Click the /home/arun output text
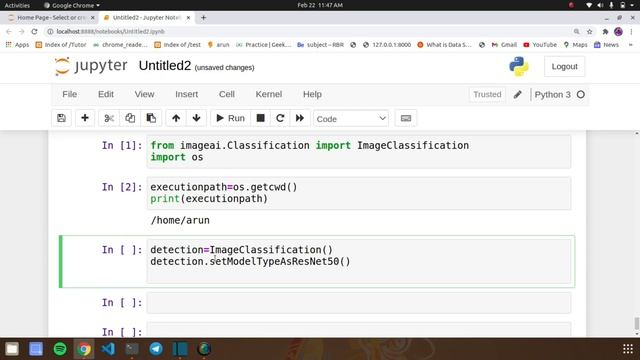Viewport: 640px width, 360px height. point(180,220)
